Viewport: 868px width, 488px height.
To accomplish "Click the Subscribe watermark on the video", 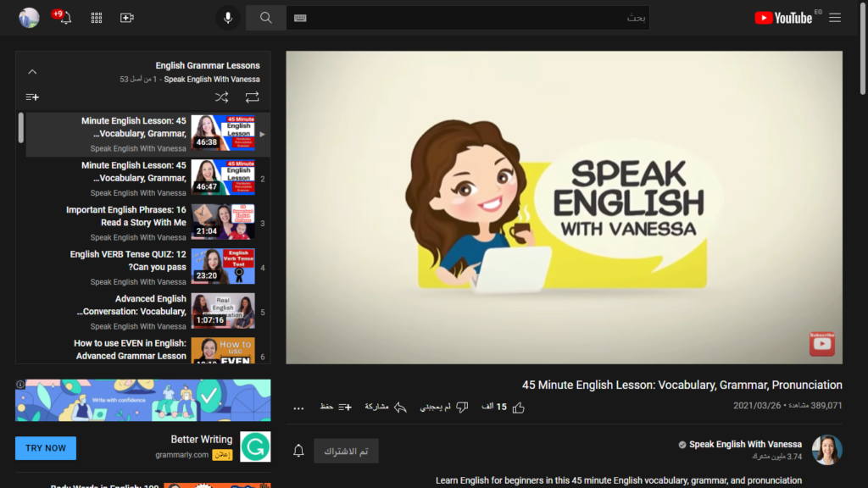I will pos(822,344).
